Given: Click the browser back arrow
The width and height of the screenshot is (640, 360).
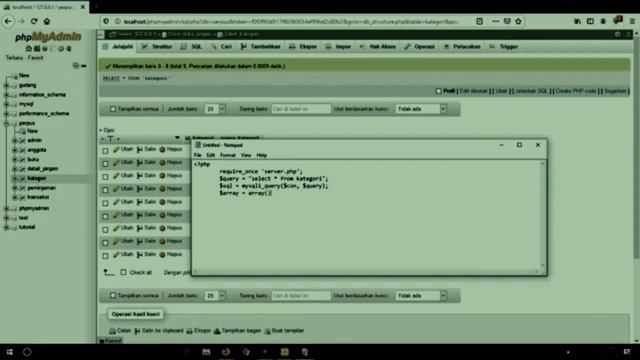Looking at the screenshot, I should click(x=8, y=21).
